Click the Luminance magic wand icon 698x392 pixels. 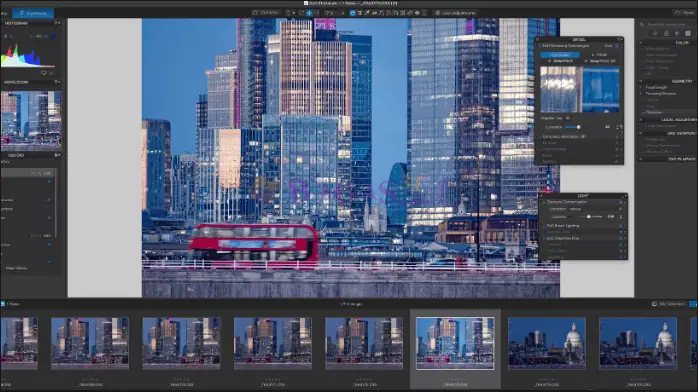pyautogui.click(x=621, y=126)
